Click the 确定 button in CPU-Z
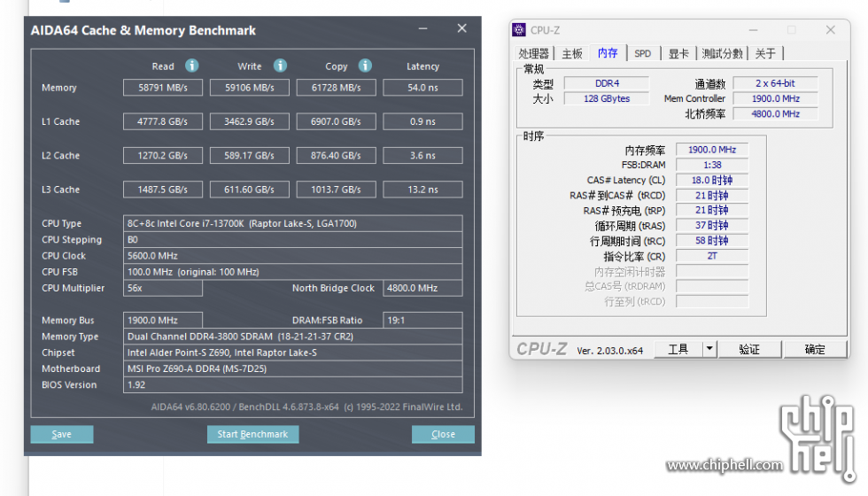The width and height of the screenshot is (868, 496). click(815, 349)
